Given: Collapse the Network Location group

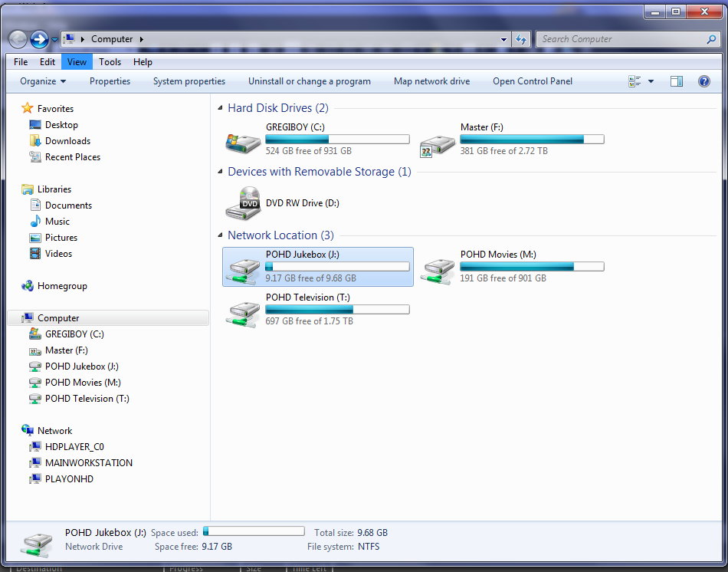Looking at the screenshot, I should (x=221, y=235).
